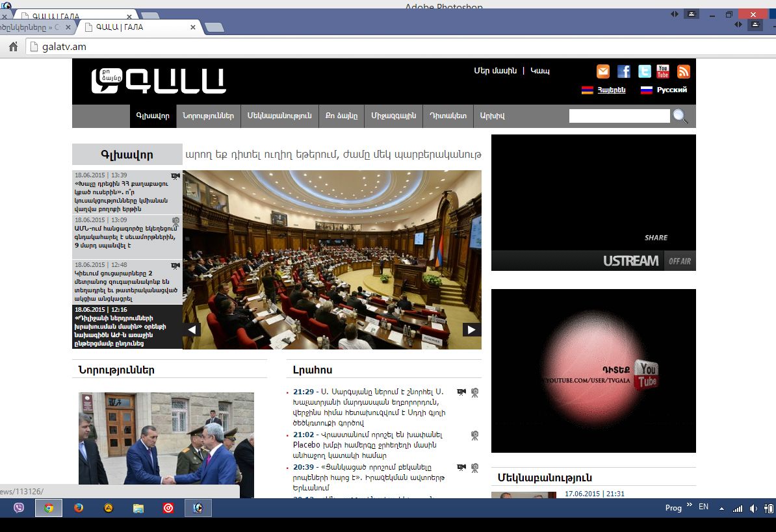Select Գլխավոր in the navigation bar
Viewport: 776px width, 532px height.
click(153, 116)
